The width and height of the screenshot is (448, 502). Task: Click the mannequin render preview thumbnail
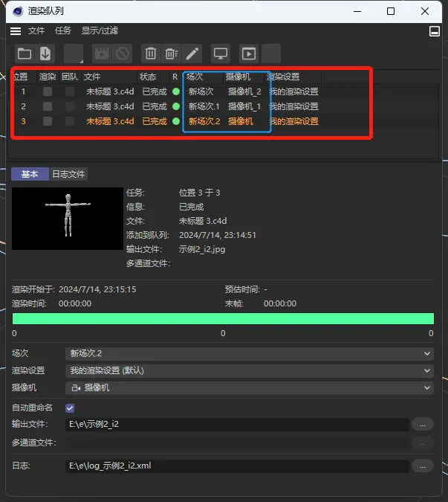(68, 218)
